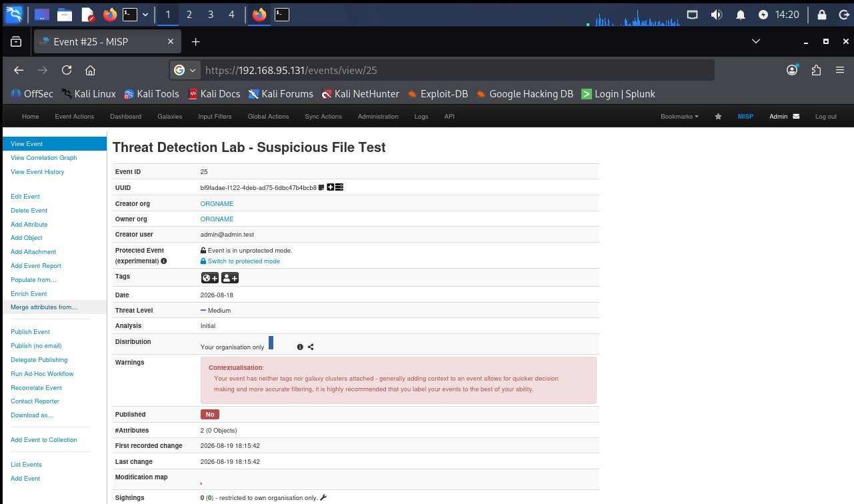
Task: Open the Login | Splunk bookmark
Action: coord(618,94)
